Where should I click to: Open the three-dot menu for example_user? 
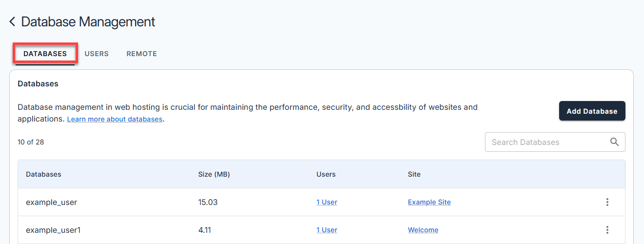coord(607,202)
